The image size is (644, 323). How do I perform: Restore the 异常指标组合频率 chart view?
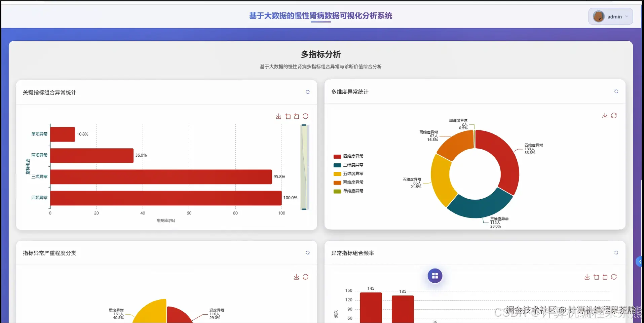click(x=614, y=277)
